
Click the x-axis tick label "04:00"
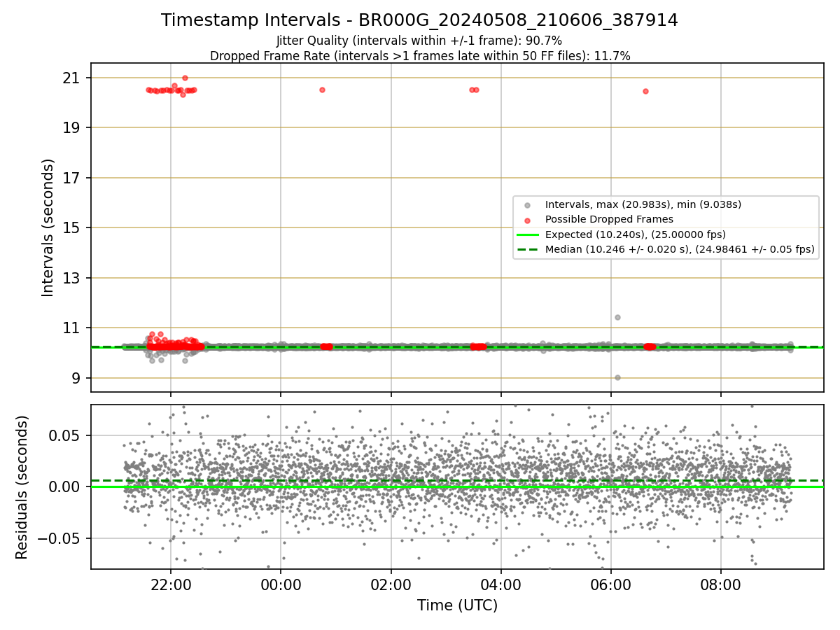point(500,585)
